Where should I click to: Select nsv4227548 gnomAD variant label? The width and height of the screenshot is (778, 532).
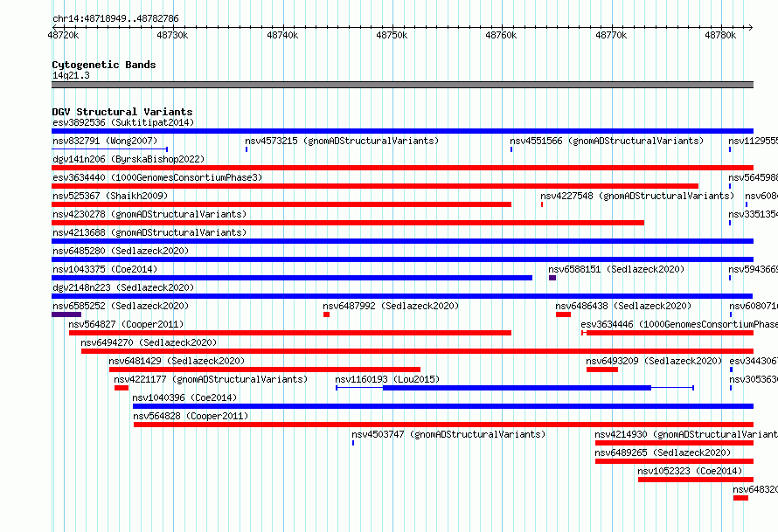pos(637,196)
